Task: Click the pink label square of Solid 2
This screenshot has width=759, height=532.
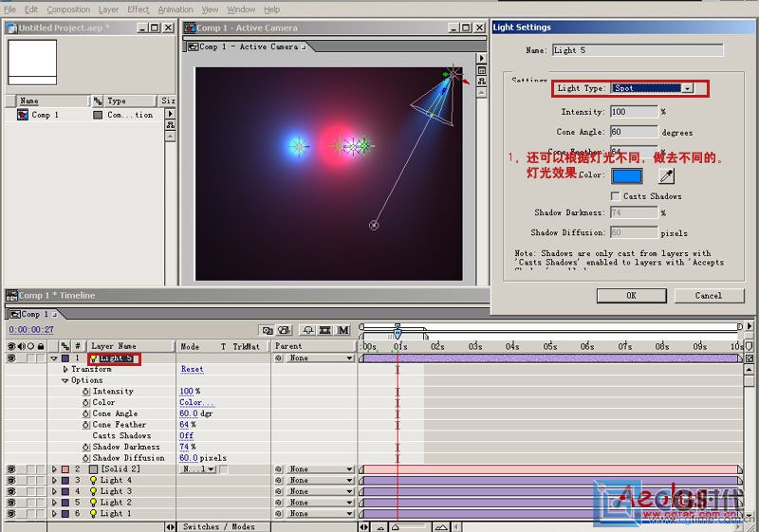Action: [65, 469]
